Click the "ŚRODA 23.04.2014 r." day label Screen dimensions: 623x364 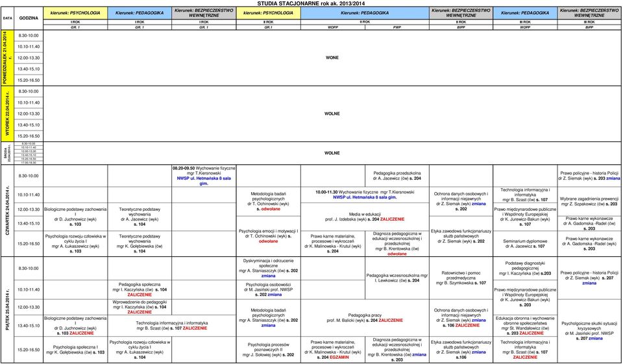tap(7, 153)
